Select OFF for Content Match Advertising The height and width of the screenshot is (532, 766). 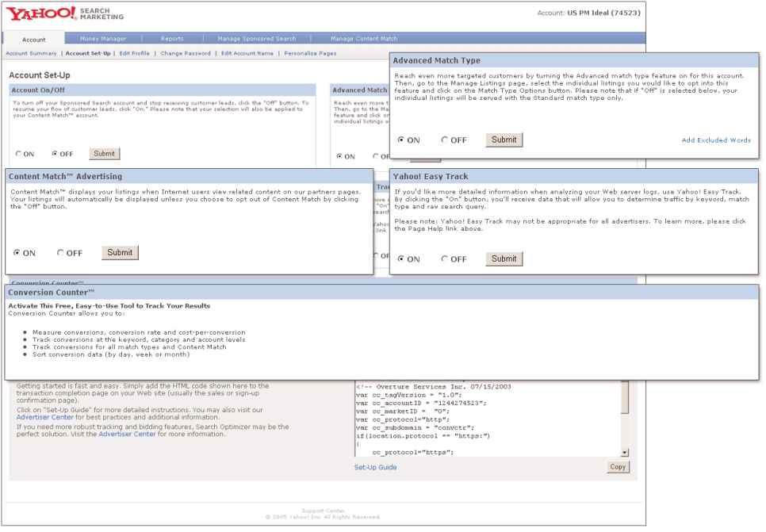tap(61, 254)
